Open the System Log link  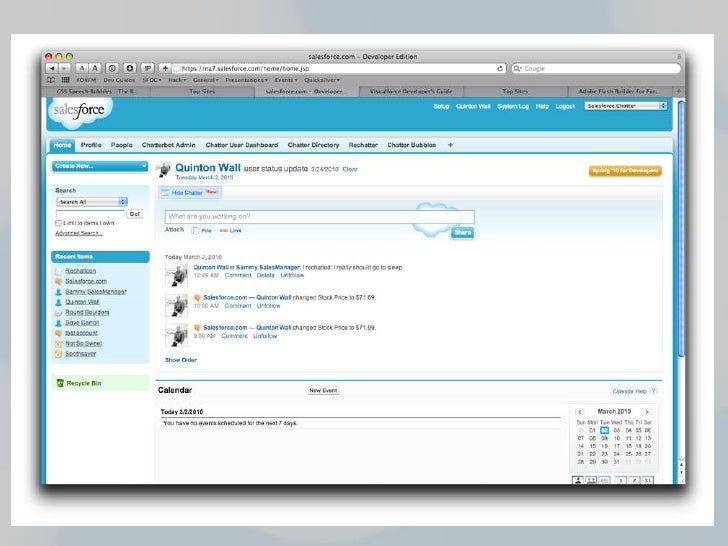coord(513,106)
